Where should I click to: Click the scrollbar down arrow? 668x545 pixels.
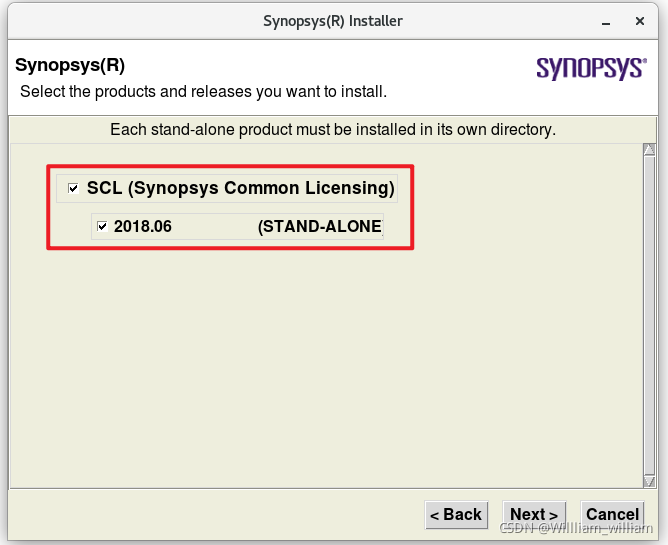coord(649,482)
